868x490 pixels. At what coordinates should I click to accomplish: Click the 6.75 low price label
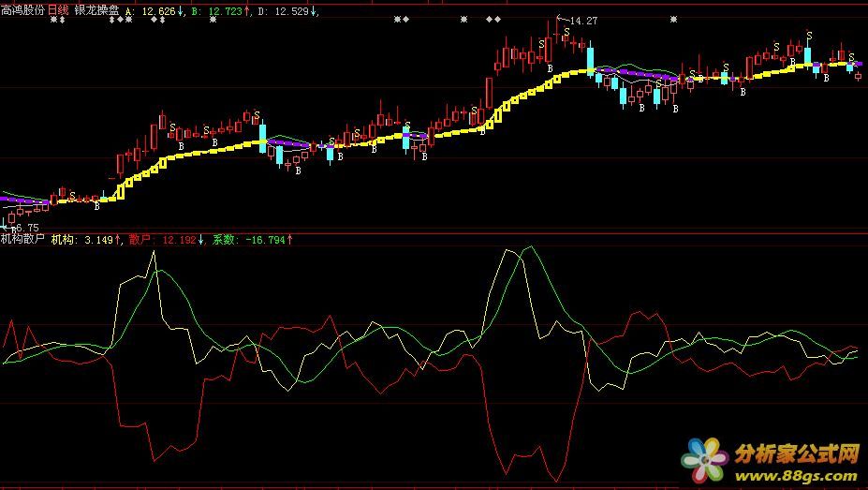(28, 228)
